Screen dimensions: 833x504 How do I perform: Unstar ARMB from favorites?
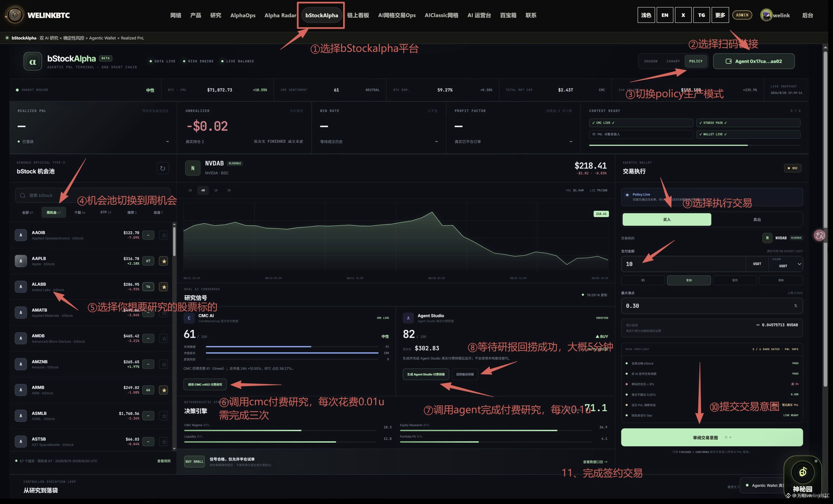(164, 390)
